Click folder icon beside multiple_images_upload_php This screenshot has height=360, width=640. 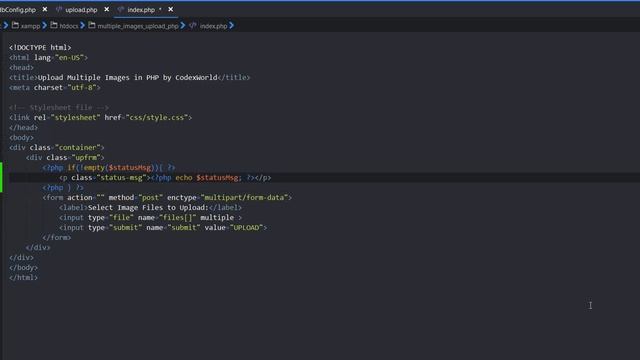click(x=92, y=25)
